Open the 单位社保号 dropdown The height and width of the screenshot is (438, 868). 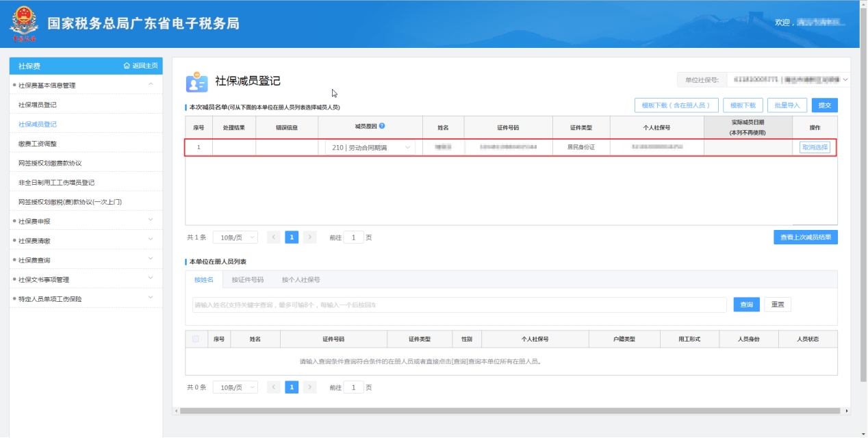point(787,81)
